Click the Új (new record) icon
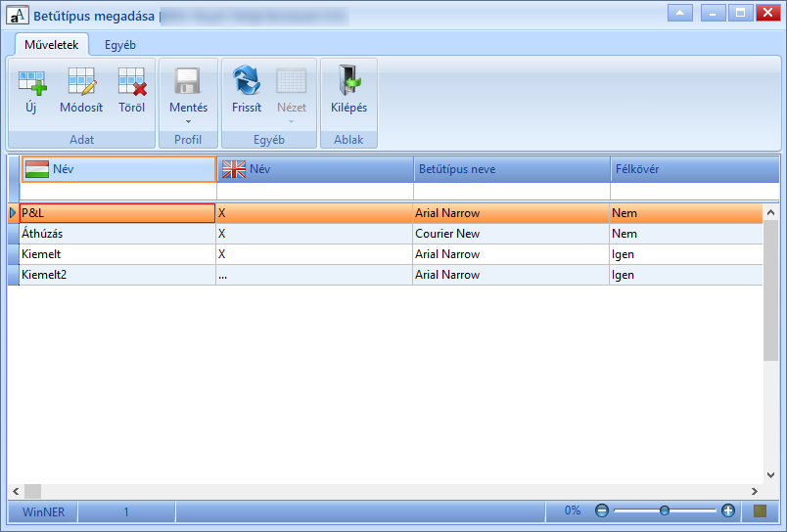The image size is (787, 532). click(31, 82)
